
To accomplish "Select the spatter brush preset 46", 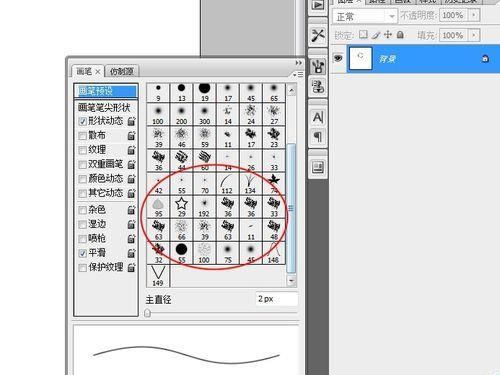I will click(182, 137).
